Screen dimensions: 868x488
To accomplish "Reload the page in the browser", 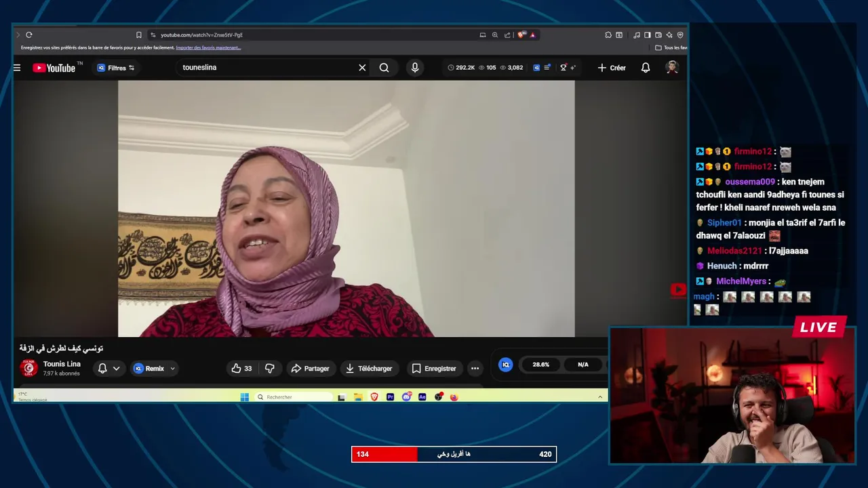I will [x=29, y=35].
